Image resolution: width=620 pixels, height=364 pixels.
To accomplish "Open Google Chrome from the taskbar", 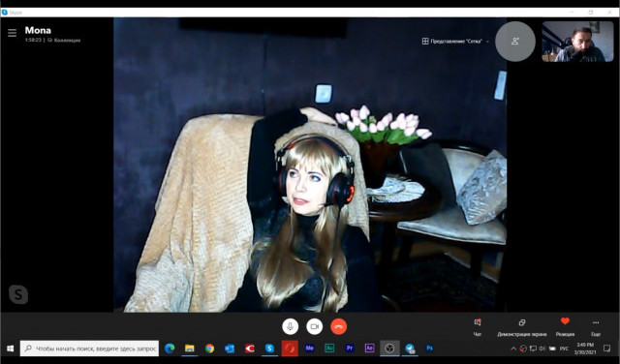I will click(x=209, y=349).
